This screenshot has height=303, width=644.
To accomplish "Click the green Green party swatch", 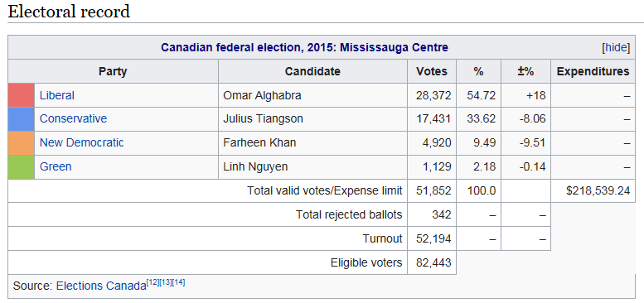I will 21,167.
